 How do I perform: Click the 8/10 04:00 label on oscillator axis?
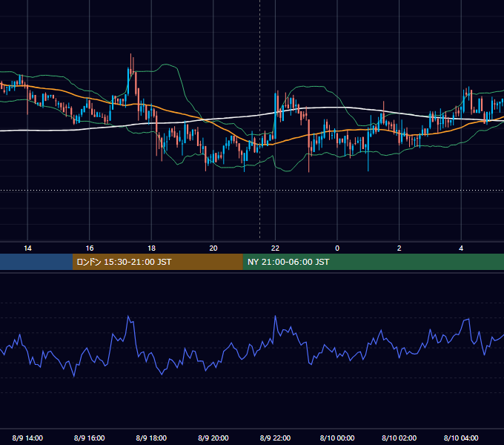pos(461,438)
